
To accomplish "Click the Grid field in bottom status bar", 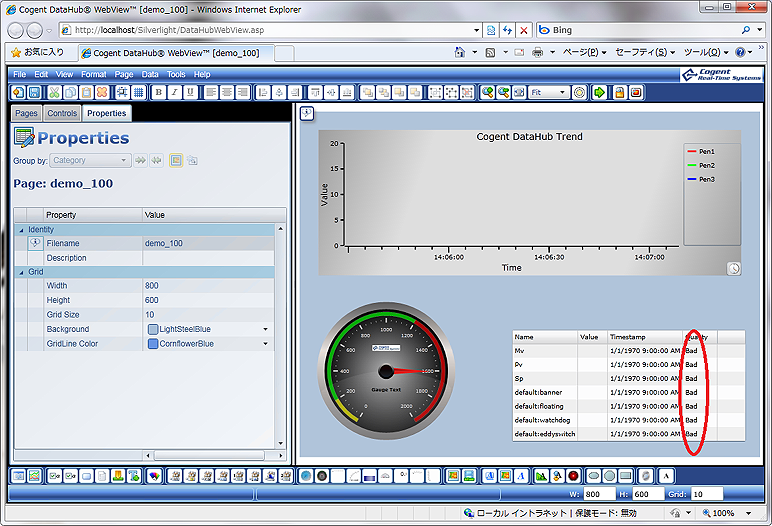I will [x=707, y=494].
